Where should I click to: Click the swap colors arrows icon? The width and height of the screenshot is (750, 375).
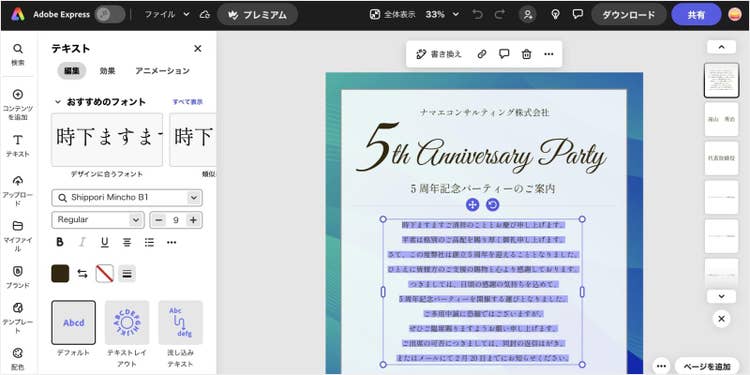point(82,274)
